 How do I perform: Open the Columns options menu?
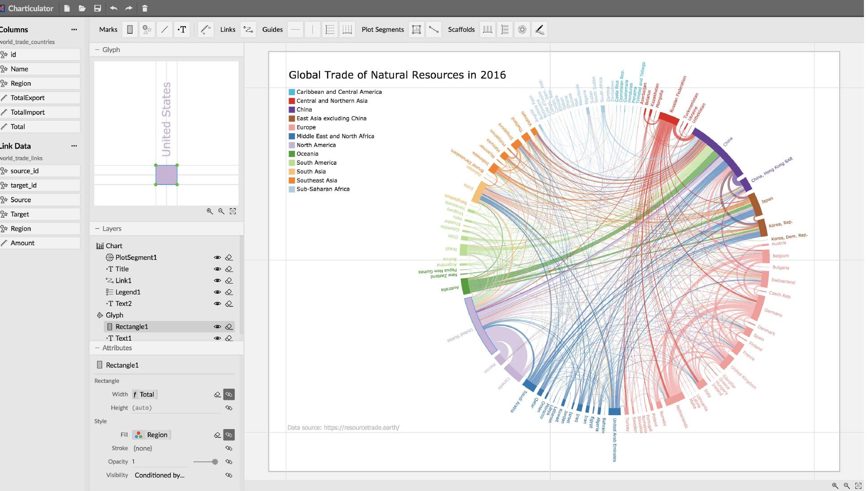(x=74, y=30)
